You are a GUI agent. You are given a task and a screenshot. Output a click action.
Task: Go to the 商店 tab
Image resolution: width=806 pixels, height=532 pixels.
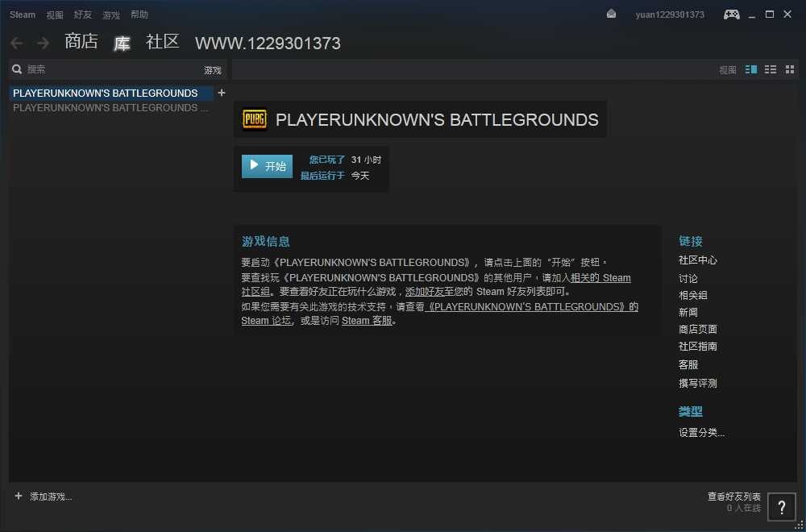81,42
